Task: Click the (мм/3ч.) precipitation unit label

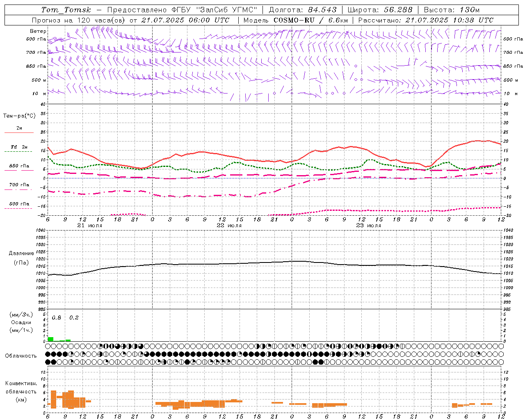Action: pos(21,315)
